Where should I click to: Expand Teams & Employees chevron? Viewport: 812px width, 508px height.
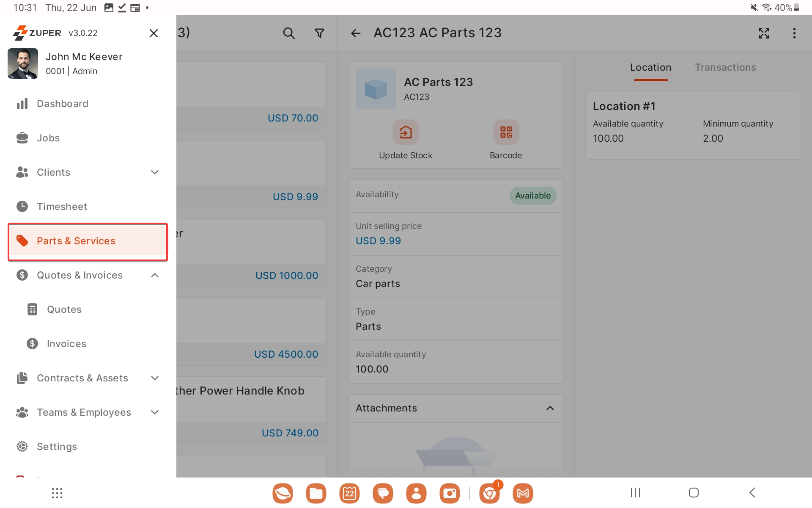155,412
